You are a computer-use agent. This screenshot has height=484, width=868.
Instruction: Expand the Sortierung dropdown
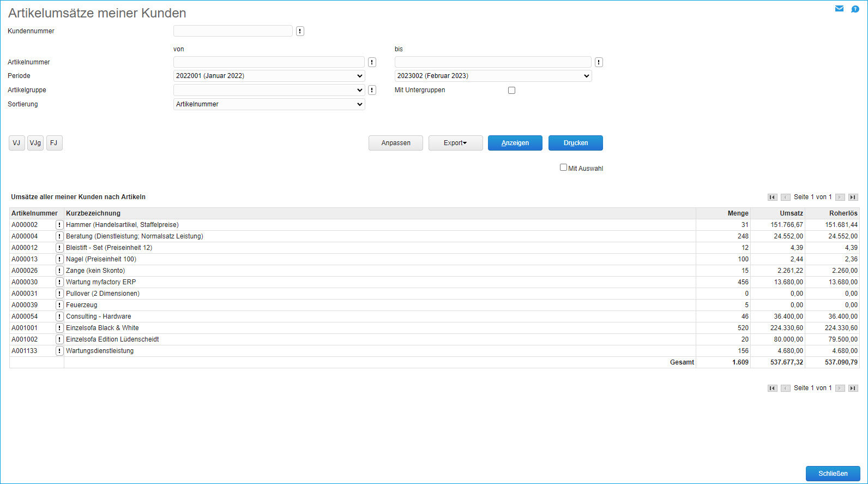269,104
